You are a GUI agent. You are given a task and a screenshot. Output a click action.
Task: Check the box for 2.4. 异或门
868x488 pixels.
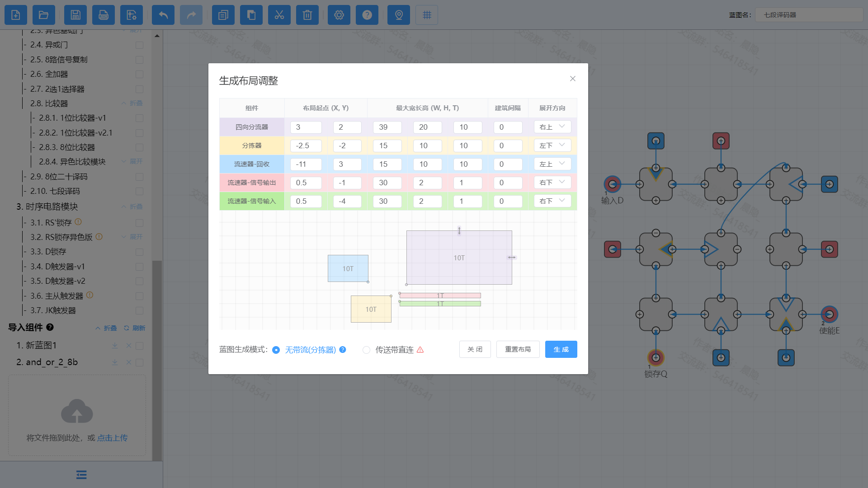point(139,45)
